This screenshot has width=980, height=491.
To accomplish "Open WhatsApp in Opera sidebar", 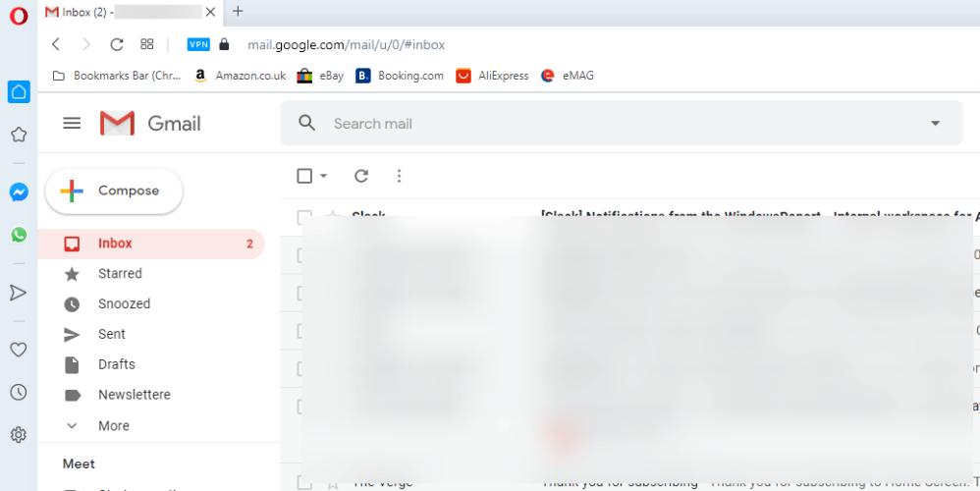I will point(19,235).
